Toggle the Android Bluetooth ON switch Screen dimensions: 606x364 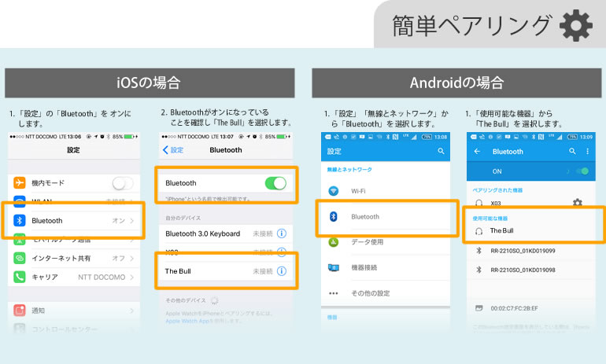[582, 171]
